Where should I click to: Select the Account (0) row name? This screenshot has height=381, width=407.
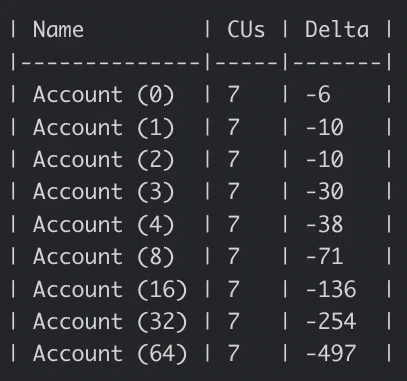click(104, 95)
